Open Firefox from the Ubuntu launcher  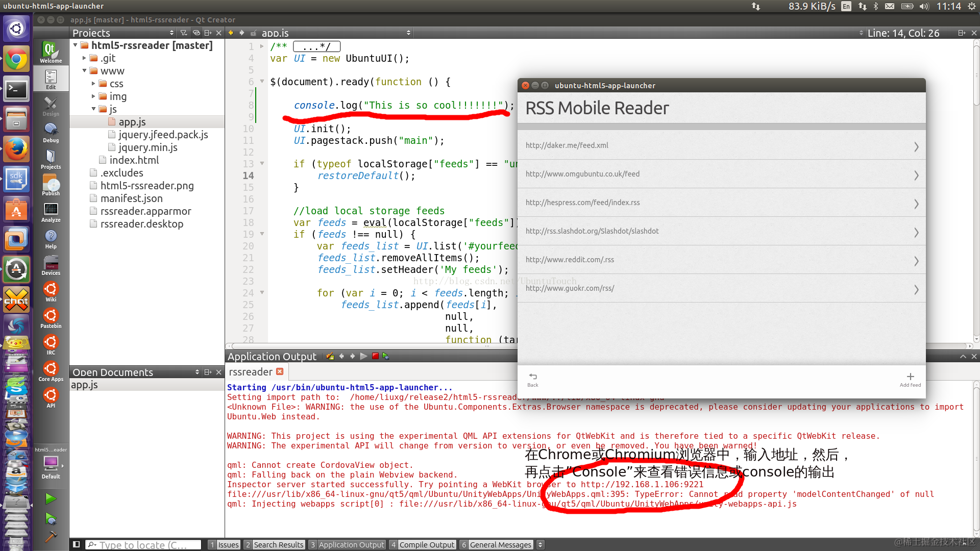[16, 149]
